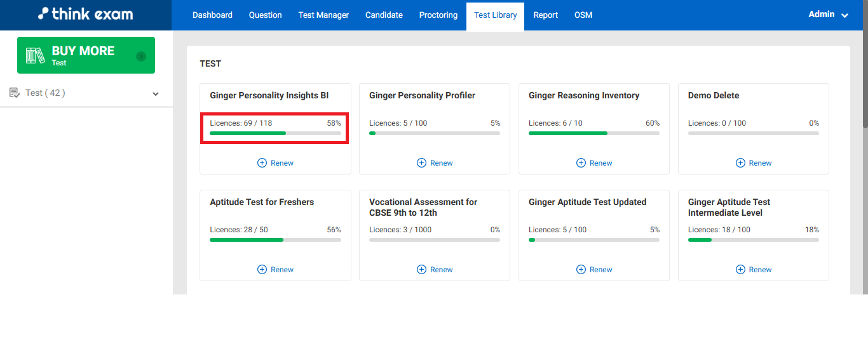Click Vocational Assessment for CBSE 9th to 12th title
The height and width of the screenshot is (363, 868).
coord(423,208)
